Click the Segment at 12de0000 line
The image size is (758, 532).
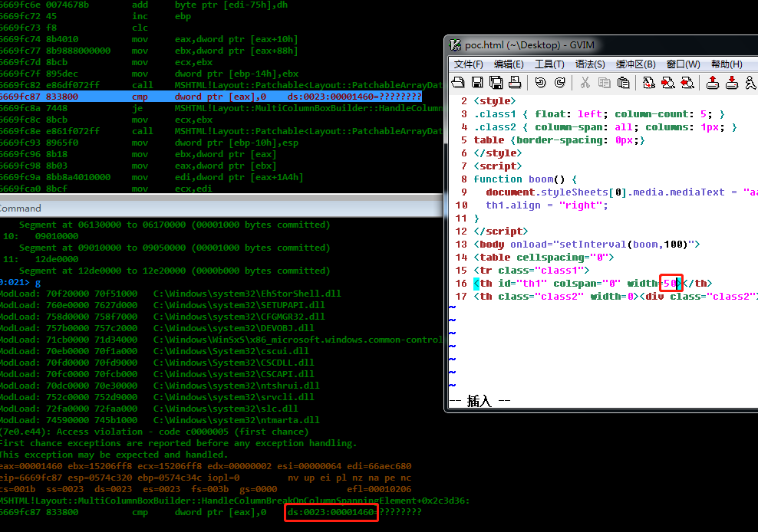click(174, 271)
